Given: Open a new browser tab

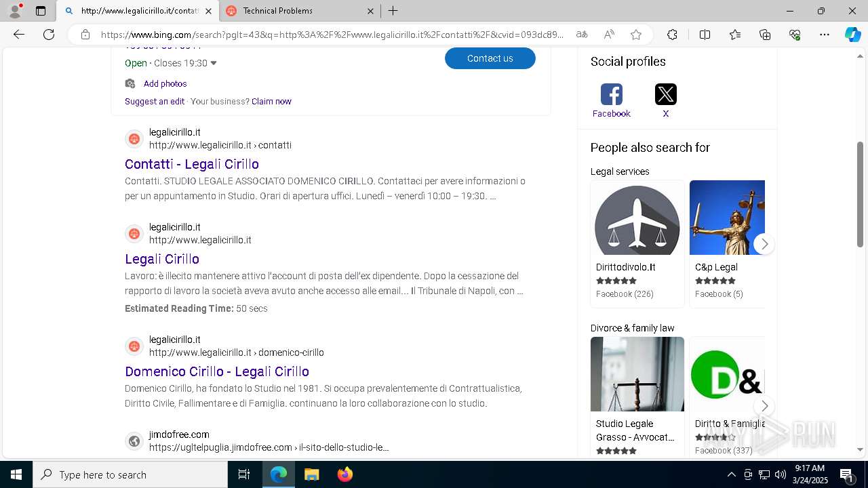Looking at the screenshot, I should click(393, 11).
